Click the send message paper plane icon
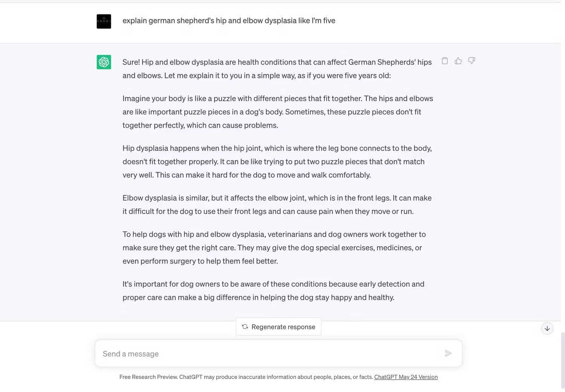 pyautogui.click(x=448, y=353)
